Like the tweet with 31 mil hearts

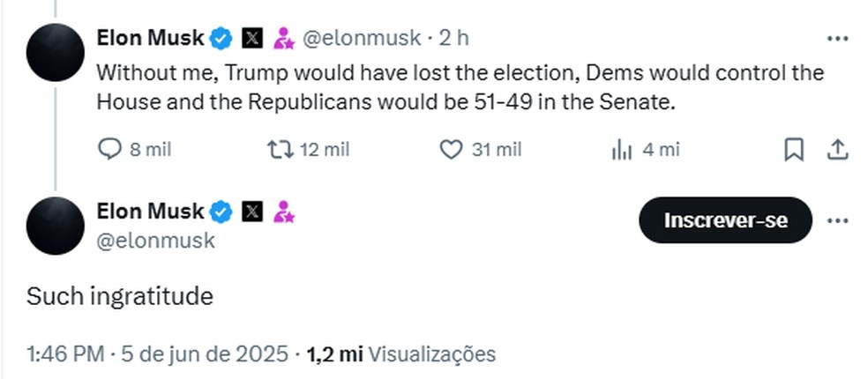point(451,149)
